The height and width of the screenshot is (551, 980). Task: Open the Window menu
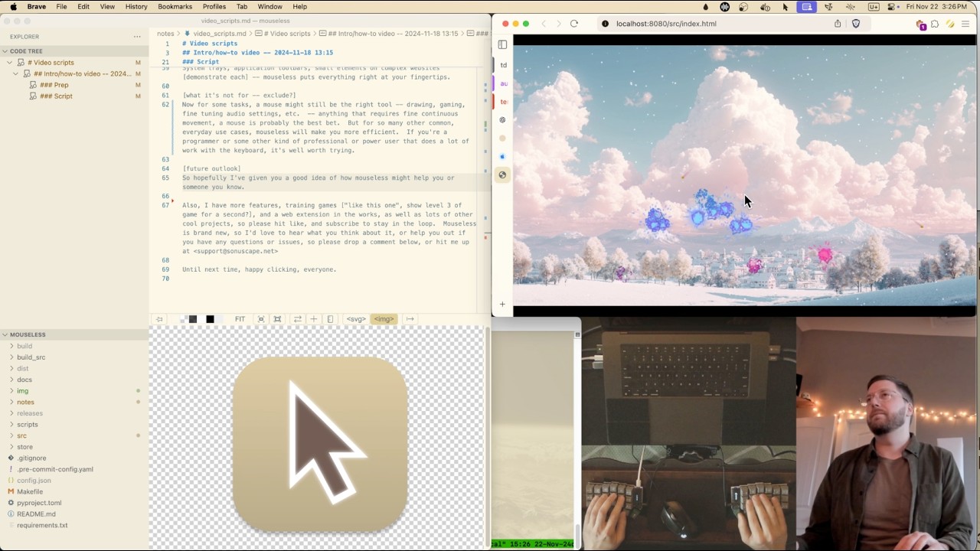point(269,7)
